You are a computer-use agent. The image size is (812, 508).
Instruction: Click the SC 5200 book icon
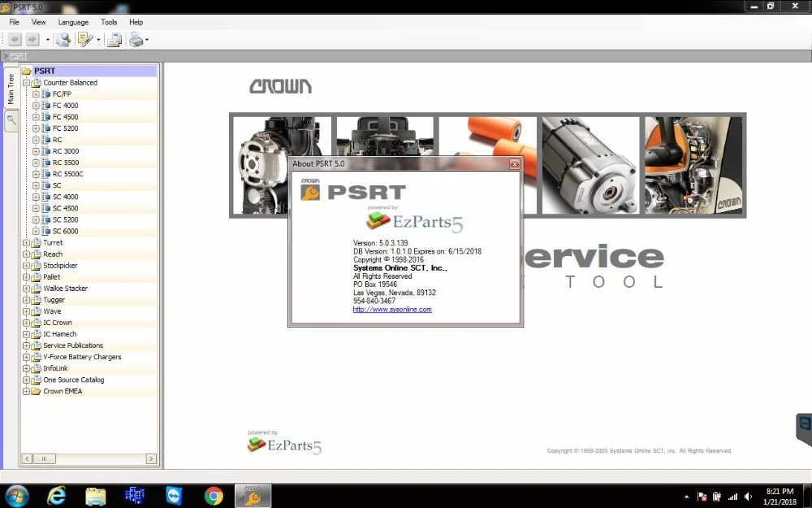point(46,219)
